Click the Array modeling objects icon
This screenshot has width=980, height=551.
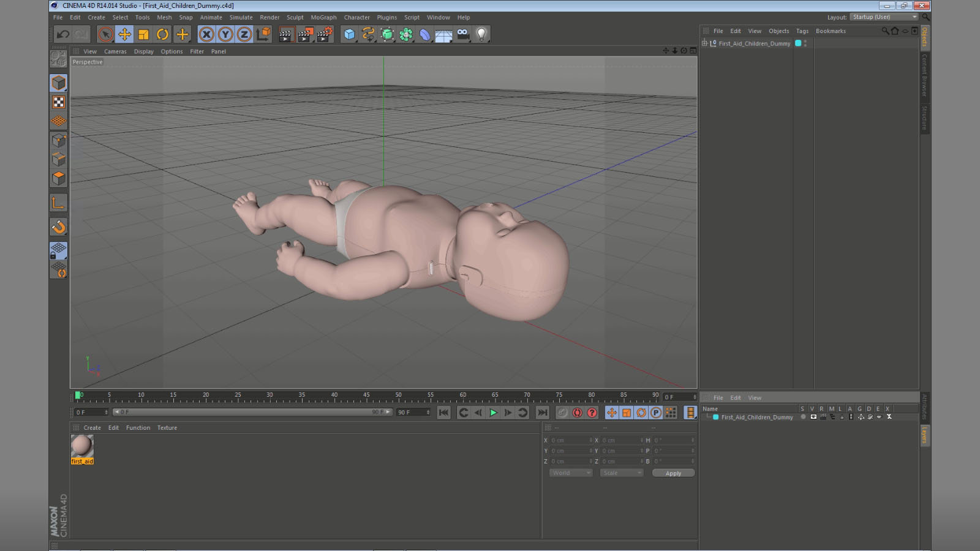click(x=406, y=34)
